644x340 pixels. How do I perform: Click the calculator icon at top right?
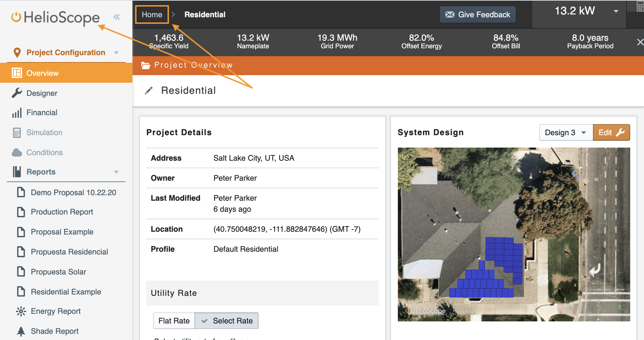[640, 7]
